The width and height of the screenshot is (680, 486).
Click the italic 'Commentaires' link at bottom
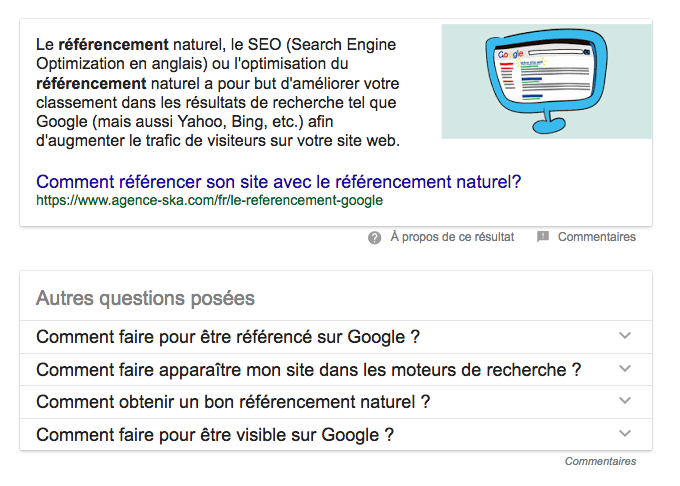pyautogui.click(x=600, y=461)
